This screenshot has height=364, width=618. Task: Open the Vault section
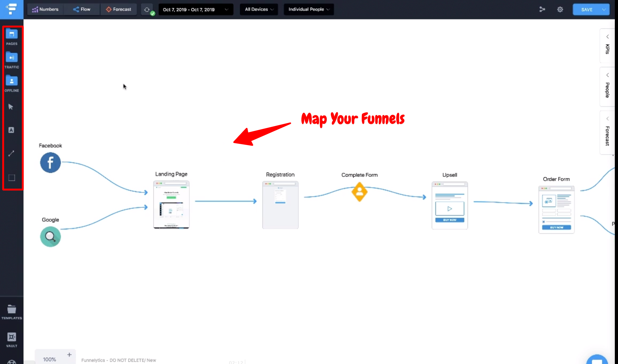click(12, 337)
